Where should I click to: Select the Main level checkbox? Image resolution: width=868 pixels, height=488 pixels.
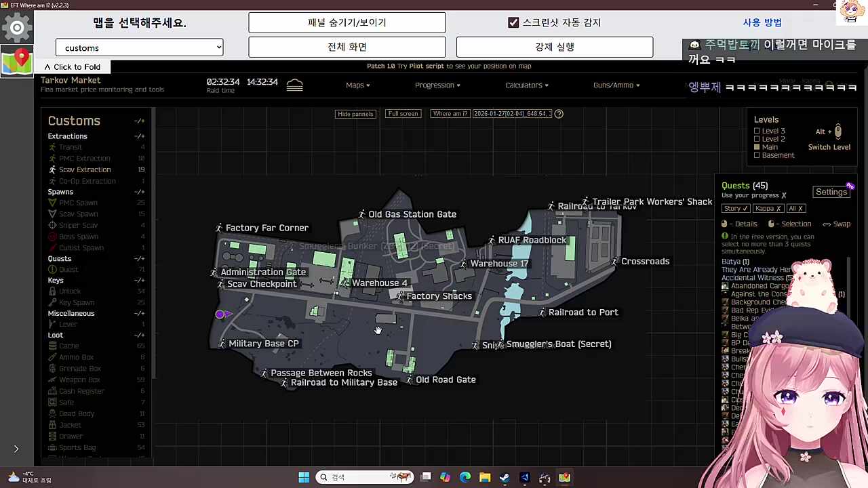pos(757,147)
